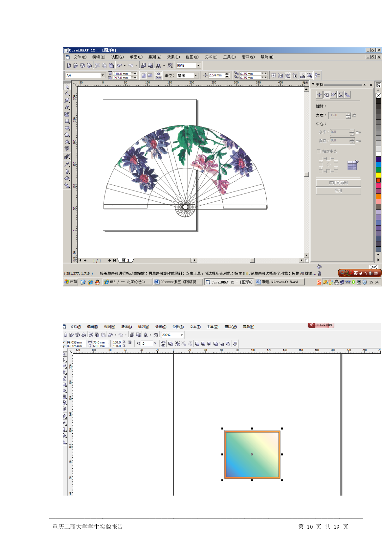
Task: Click Weld shaping icon in lower property bar
Action: 197,344
